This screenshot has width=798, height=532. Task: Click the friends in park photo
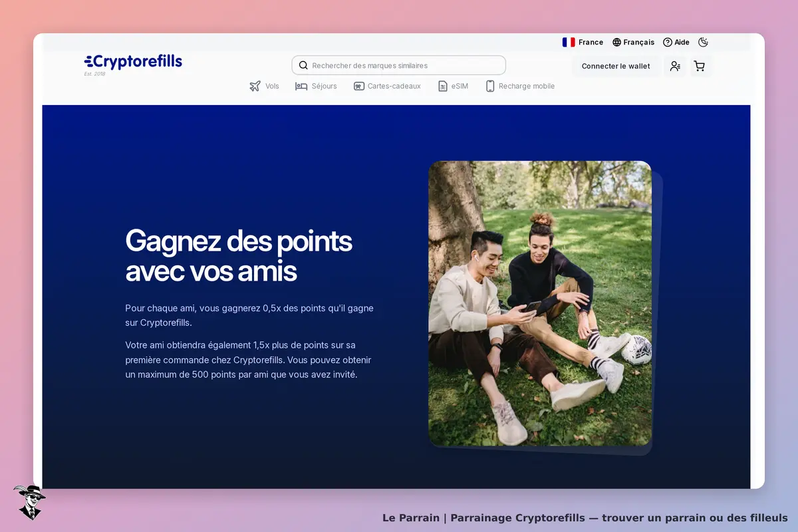click(540, 303)
